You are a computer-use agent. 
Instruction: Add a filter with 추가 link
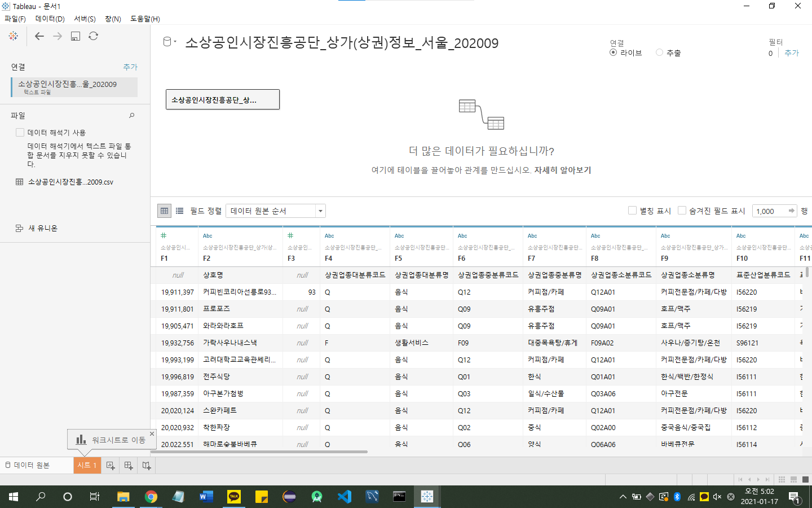point(792,52)
